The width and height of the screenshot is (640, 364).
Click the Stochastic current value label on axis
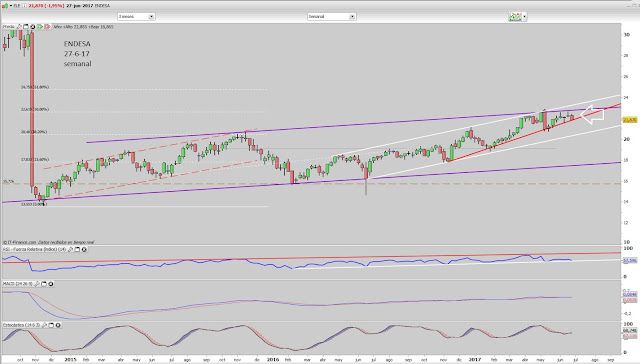[x=630, y=331]
